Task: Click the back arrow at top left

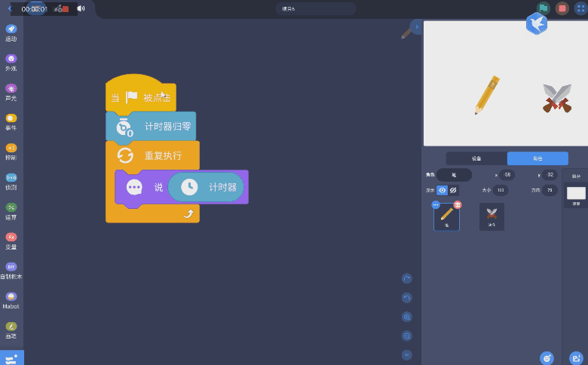Action: click(10, 8)
